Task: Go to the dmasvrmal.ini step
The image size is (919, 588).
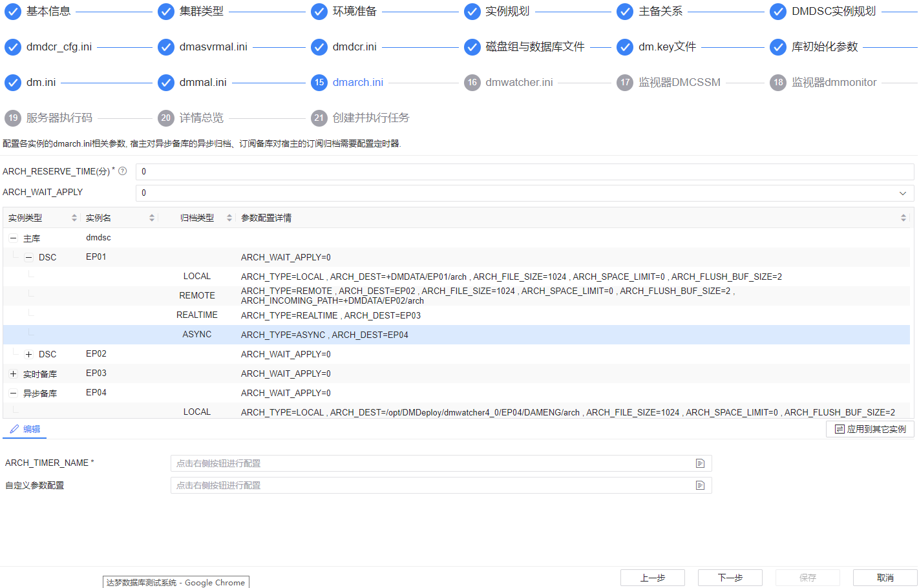Action: (202, 47)
